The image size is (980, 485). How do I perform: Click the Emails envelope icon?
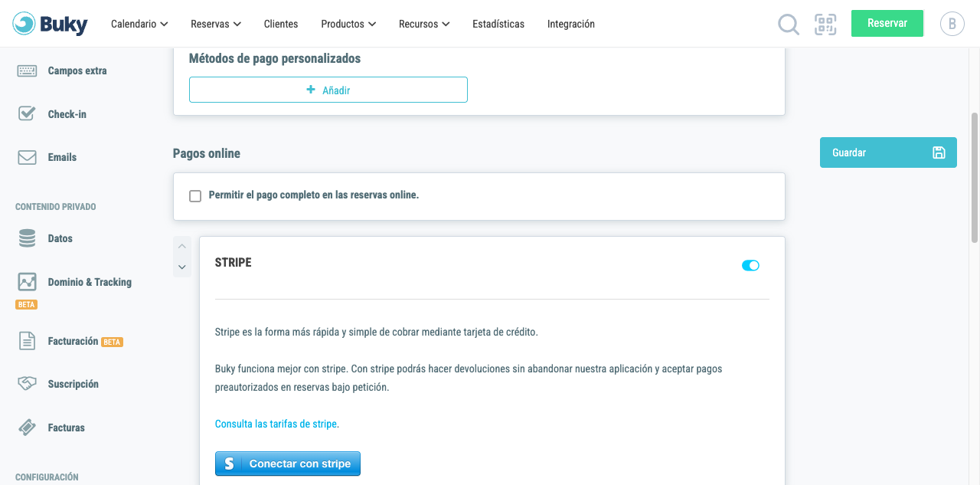(x=27, y=157)
